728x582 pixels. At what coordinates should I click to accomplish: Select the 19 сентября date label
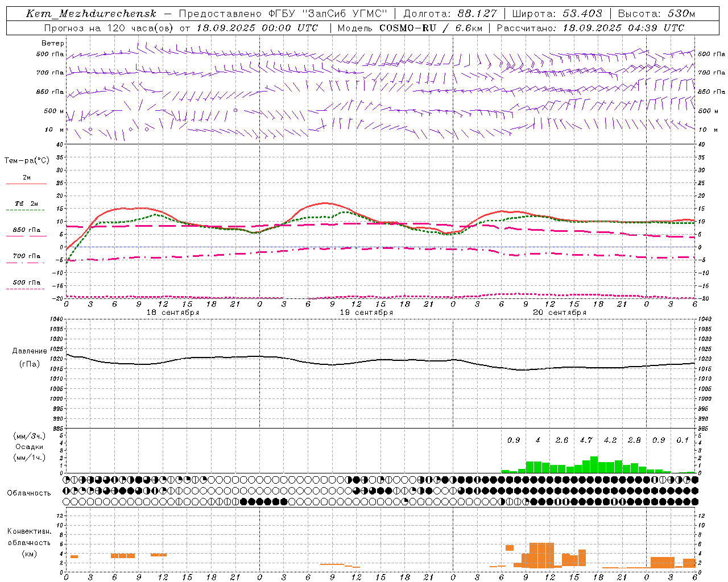point(366,313)
